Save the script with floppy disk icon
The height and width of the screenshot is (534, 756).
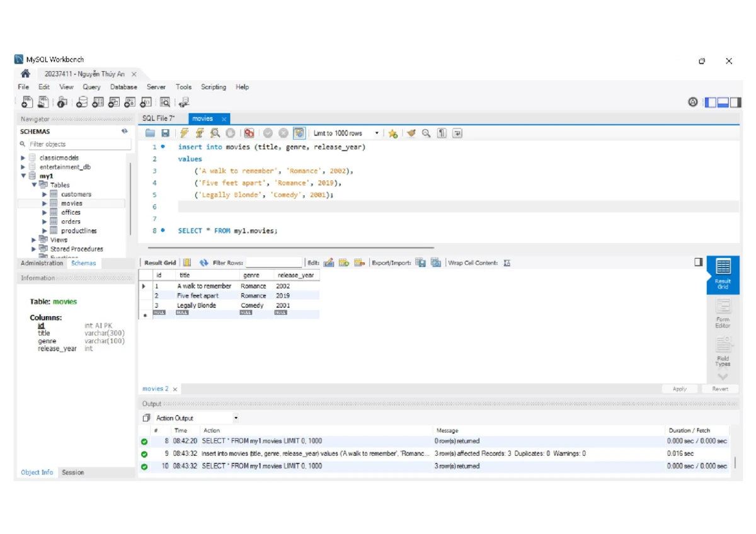click(165, 133)
